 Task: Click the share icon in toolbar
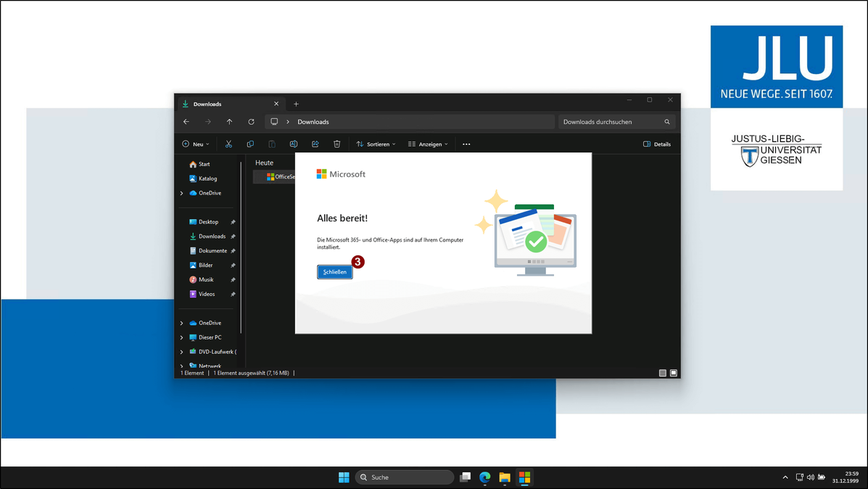click(315, 144)
